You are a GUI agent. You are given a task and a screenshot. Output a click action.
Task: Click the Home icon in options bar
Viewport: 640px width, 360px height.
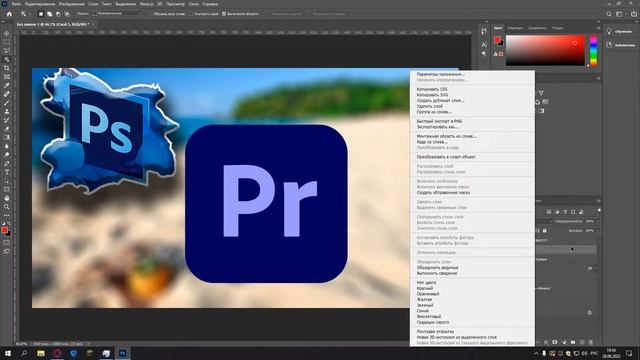9,14
